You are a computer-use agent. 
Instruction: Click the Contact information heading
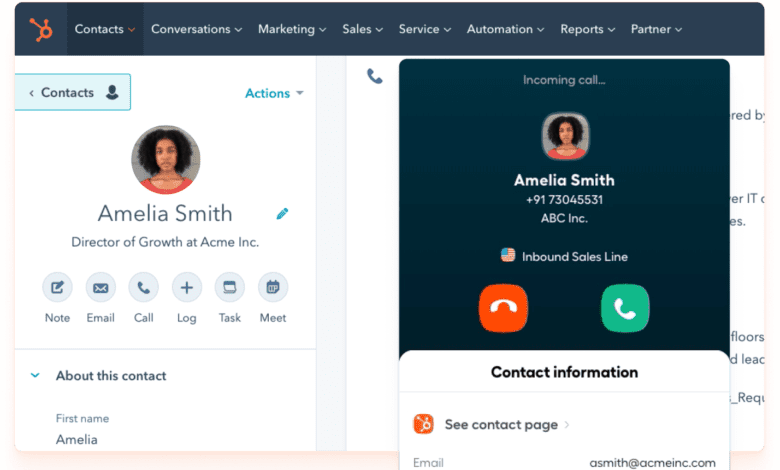[x=565, y=372]
